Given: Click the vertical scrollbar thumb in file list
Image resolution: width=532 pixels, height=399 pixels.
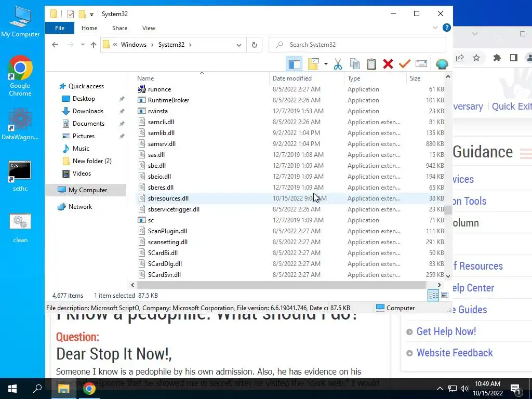Looking at the screenshot, I should 448,210.
